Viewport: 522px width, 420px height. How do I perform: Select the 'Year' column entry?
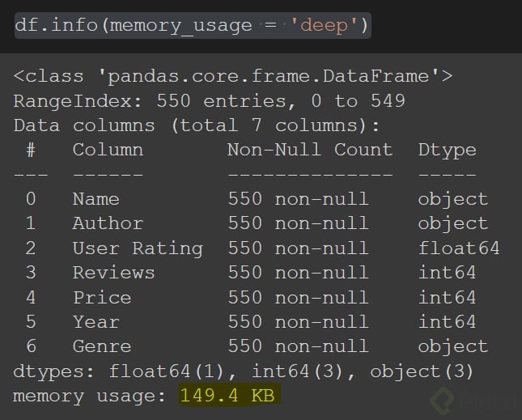coord(95,322)
